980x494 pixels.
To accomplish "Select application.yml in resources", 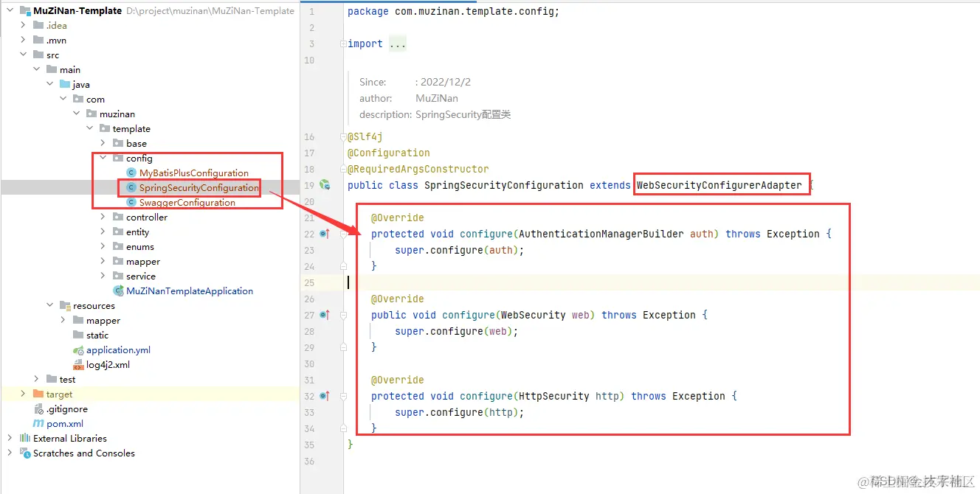I will click(x=118, y=350).
